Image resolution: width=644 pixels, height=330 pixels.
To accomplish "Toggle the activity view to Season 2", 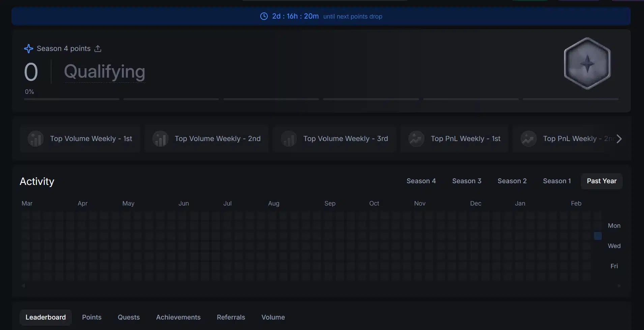I will click(x=512, y=181).
